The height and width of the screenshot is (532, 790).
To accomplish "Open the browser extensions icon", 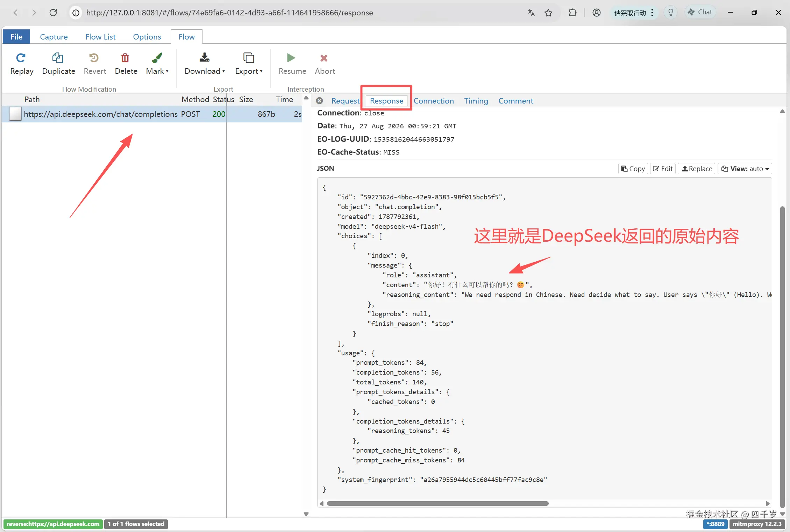I will [572, 13].
